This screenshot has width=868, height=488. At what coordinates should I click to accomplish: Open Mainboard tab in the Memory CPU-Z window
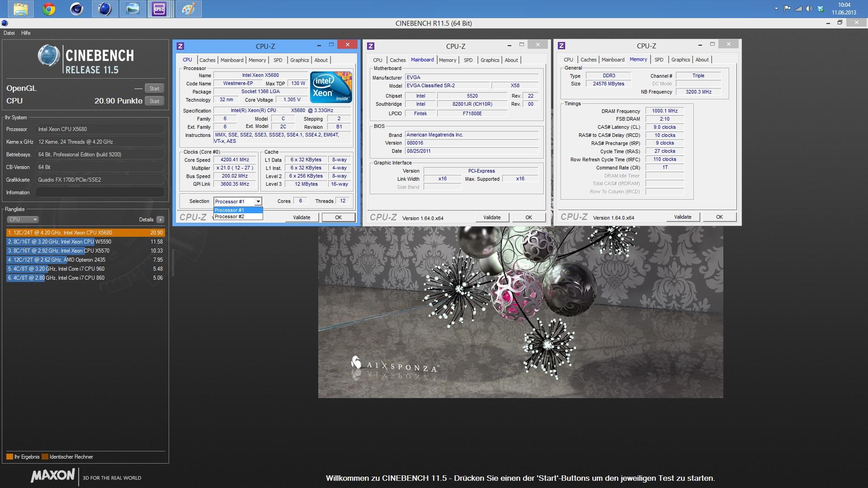tap(613, 60)
